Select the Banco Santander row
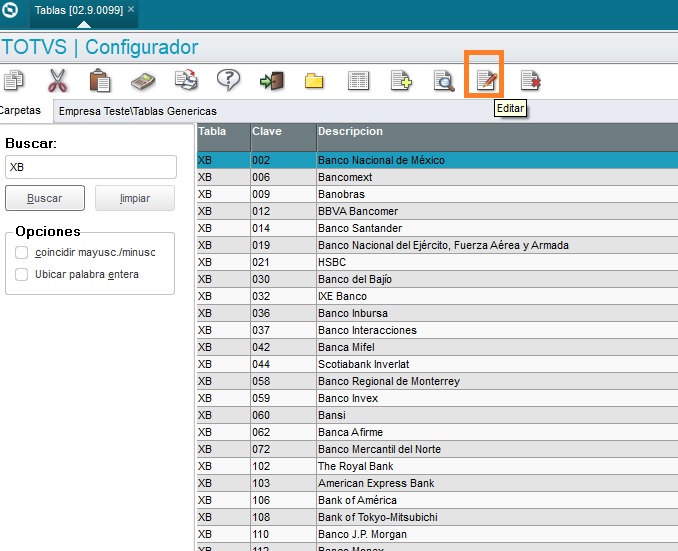Screen dimensions: 678x551 [x=438, y=228]
